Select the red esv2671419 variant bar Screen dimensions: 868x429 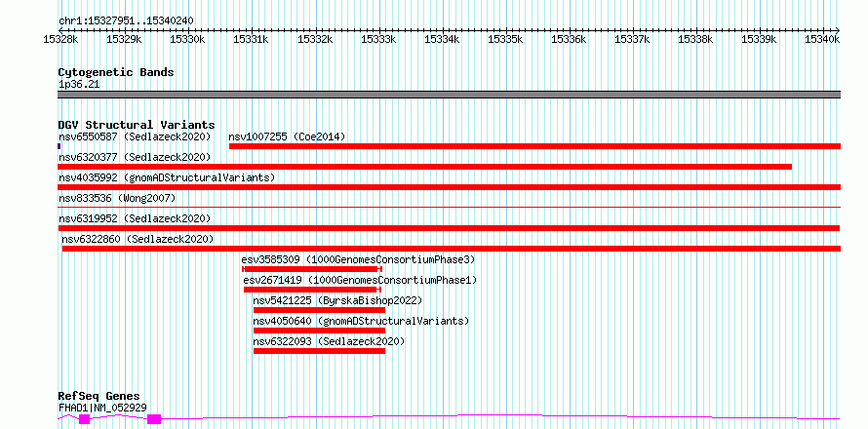point(312,290)
